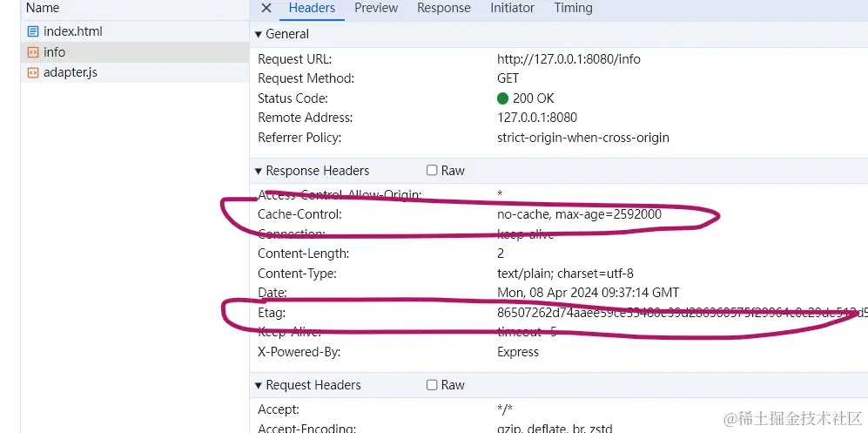Collapse the Request Headers section
Image resolution: width=868 pixels, height=433 pixels.
click(x=259, y=385)
